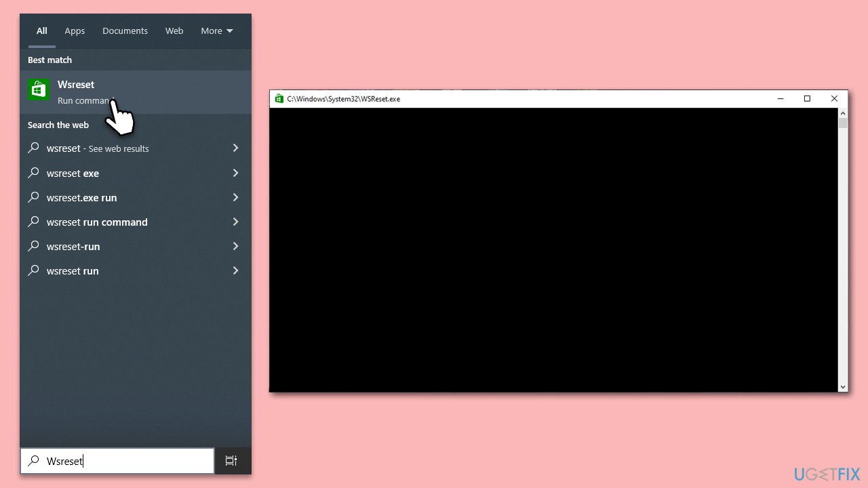Switch to the Apps search tab
This screenshot has width=868, height=488.
pyautogui.click(x=75, y=31)
